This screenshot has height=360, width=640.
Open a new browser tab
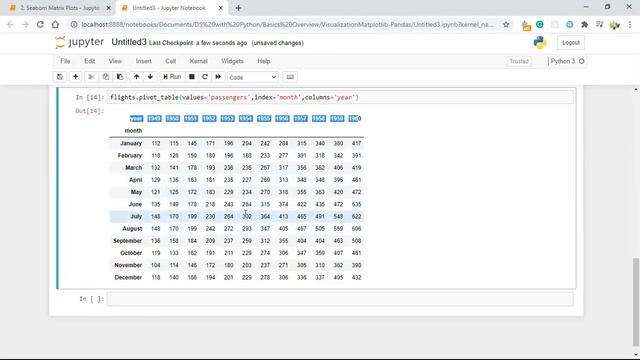(x=238, y=8)
